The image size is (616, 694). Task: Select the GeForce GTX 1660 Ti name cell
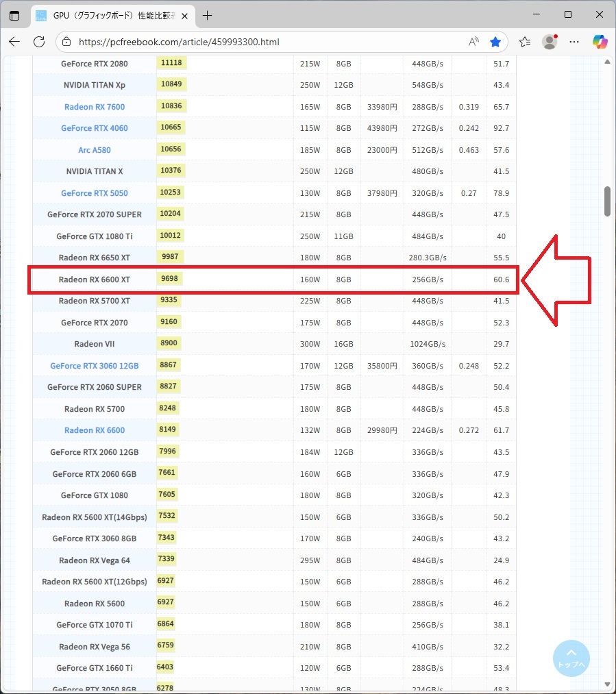(95, 668)
